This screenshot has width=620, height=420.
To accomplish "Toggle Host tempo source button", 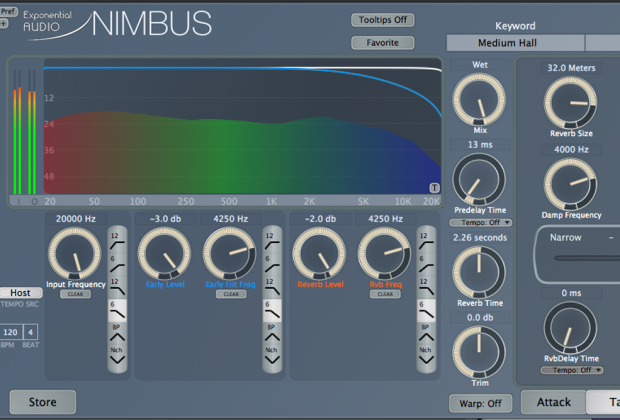I will (21, 293).
